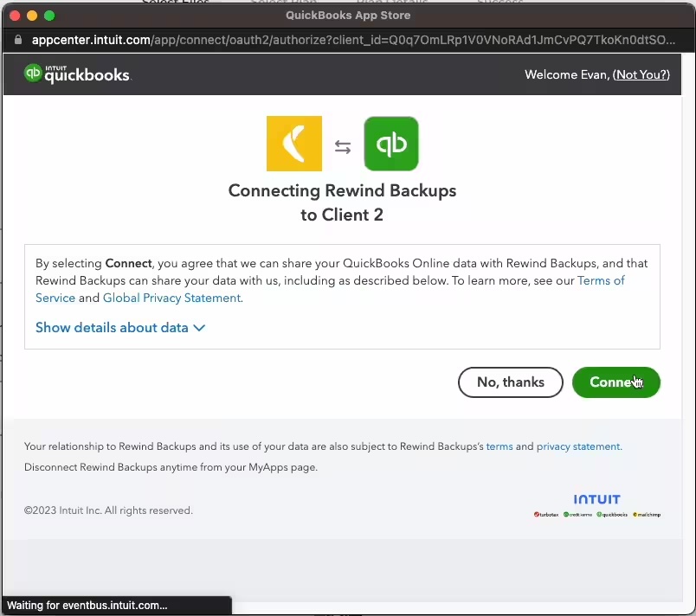The width and height of the screenshot is (696, 616).
Task: Click the Intuit QuickBooks logo in header
Action: click(77, 74)
